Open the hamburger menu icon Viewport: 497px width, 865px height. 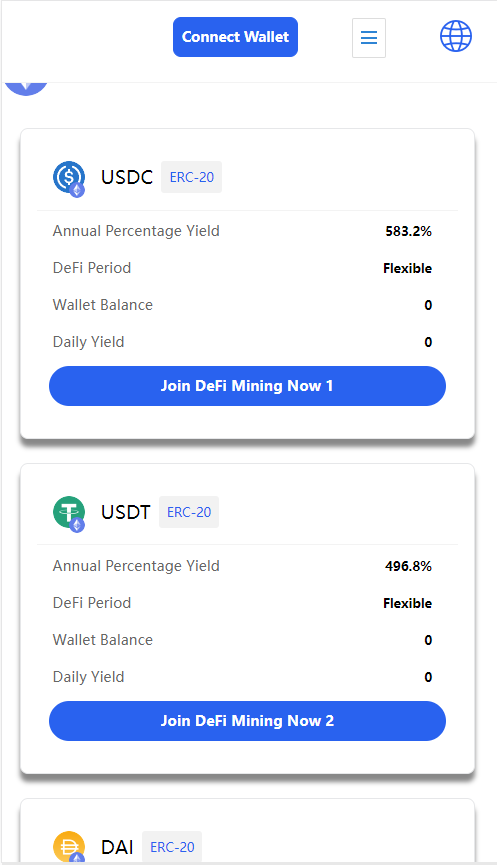pyautogui.click(x=368, y=38)
